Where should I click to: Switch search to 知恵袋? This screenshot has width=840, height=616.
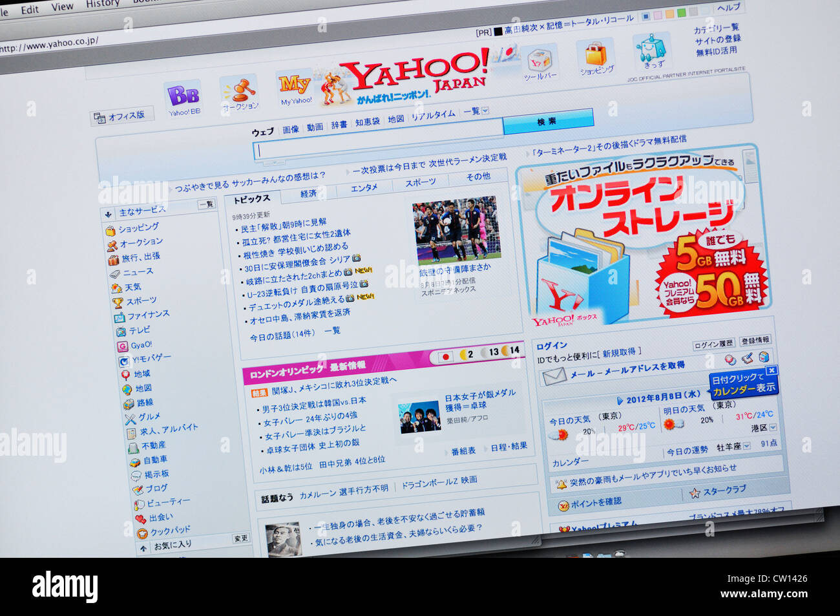(367, 122)
